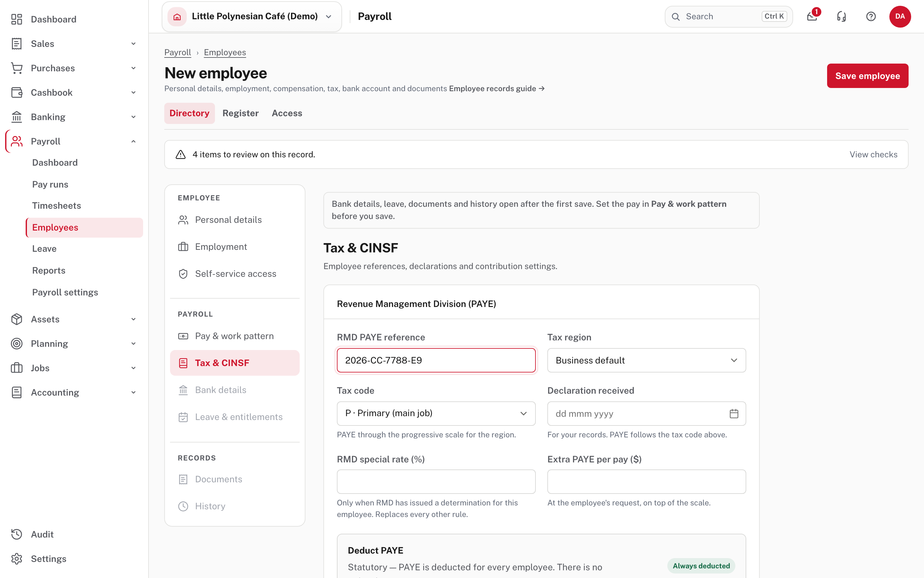The width and height of the screenshot is (924, 578).
Task: Click the Settings gear icon in sidebar
Action: pyautogui.click(x=17, y=558)
